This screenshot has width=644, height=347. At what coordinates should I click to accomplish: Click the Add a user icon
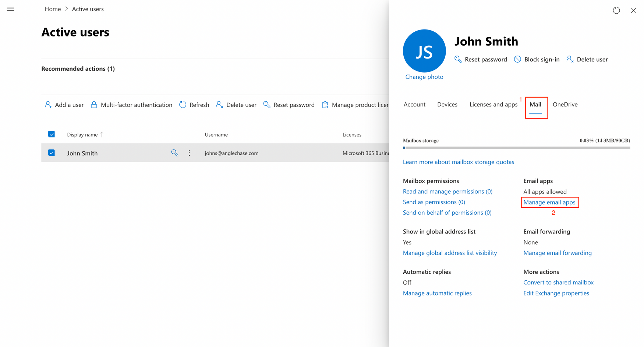[x=48, y=105]
